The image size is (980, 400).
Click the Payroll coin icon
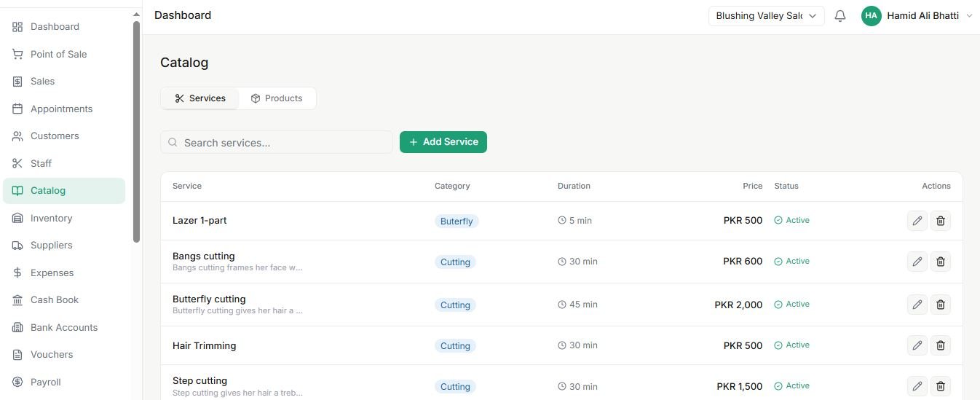[x=17, y=382]
